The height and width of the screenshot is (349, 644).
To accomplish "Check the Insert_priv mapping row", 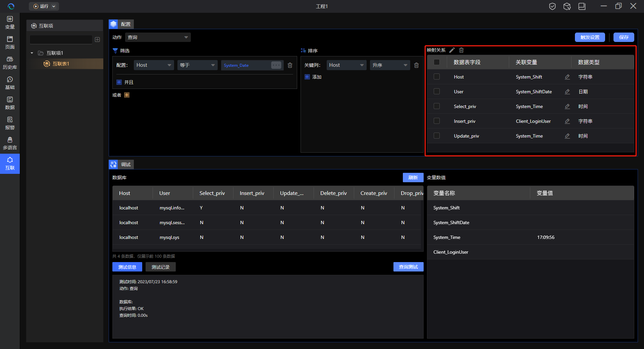I will [x=437, y=121].
